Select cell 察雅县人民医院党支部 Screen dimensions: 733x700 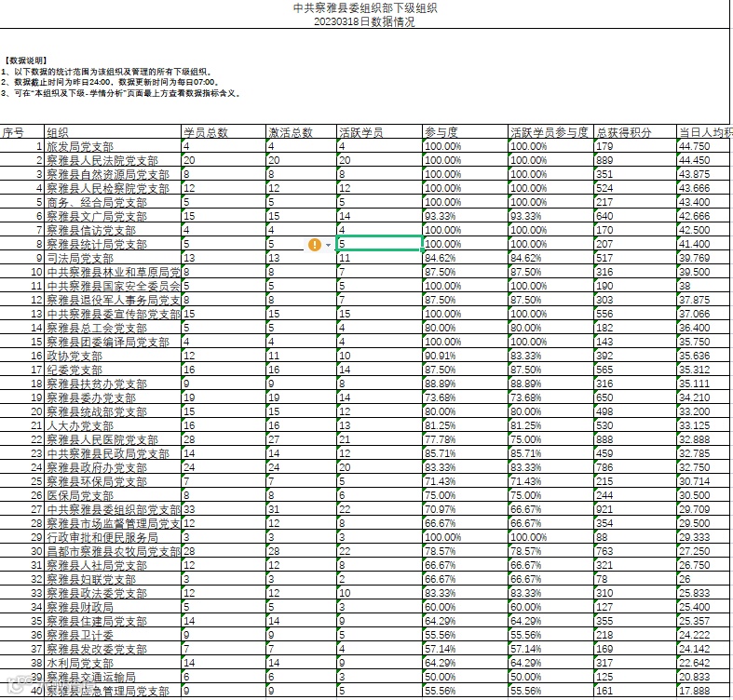(x=113, y=439)
